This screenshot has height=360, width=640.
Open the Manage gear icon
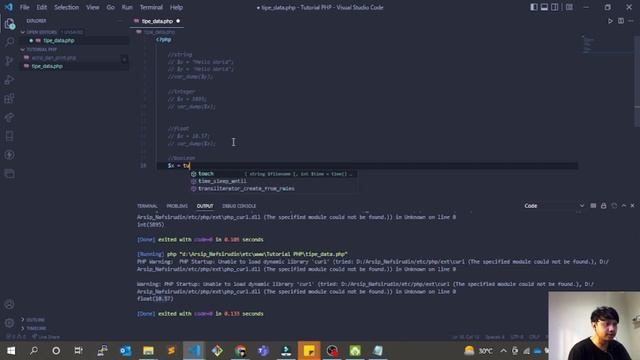click(x=9, y=323)
